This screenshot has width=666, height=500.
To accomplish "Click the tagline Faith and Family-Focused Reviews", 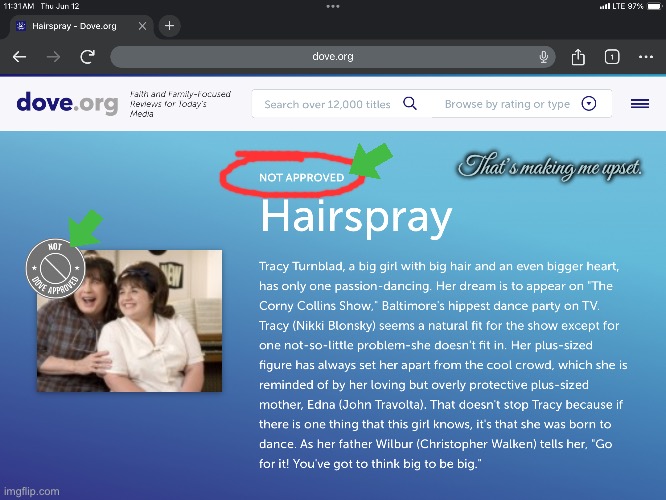I will coord(180,104).
